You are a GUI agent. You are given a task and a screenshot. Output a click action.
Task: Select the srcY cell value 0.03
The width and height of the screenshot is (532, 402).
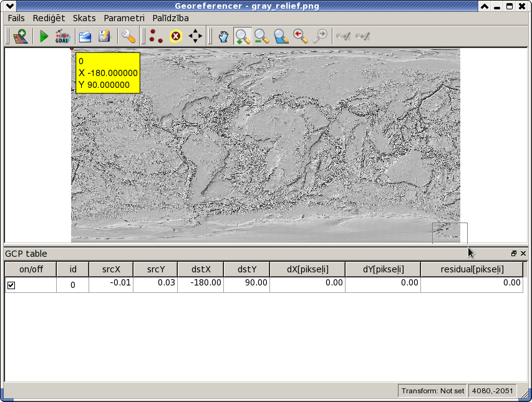coord(155,285)
